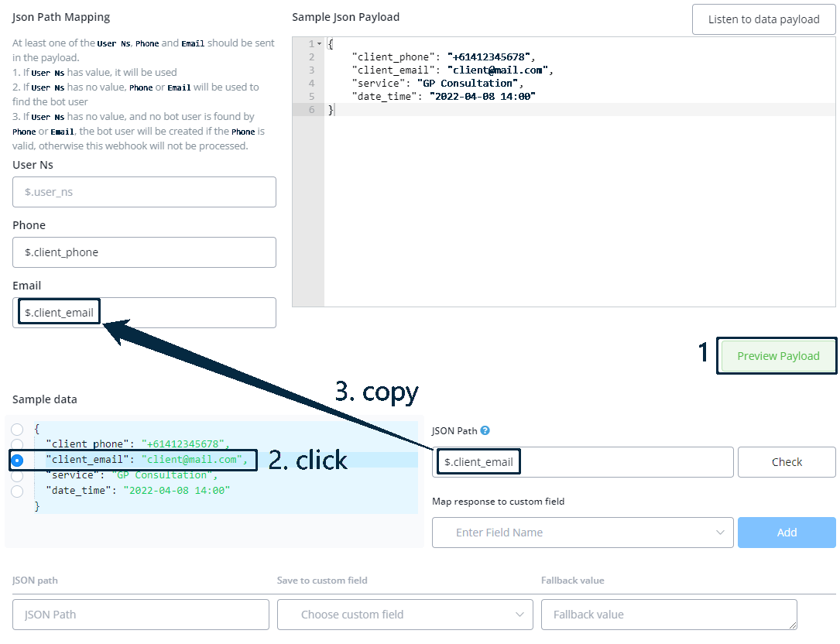Select the client_phone sample data radio button

click(x=17, y=445)
